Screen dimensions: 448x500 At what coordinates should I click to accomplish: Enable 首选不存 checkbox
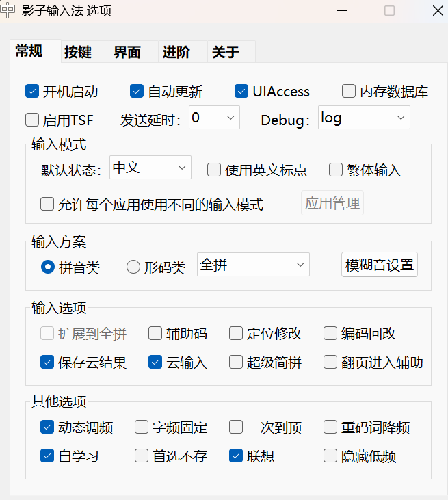[x=142, y=456]
